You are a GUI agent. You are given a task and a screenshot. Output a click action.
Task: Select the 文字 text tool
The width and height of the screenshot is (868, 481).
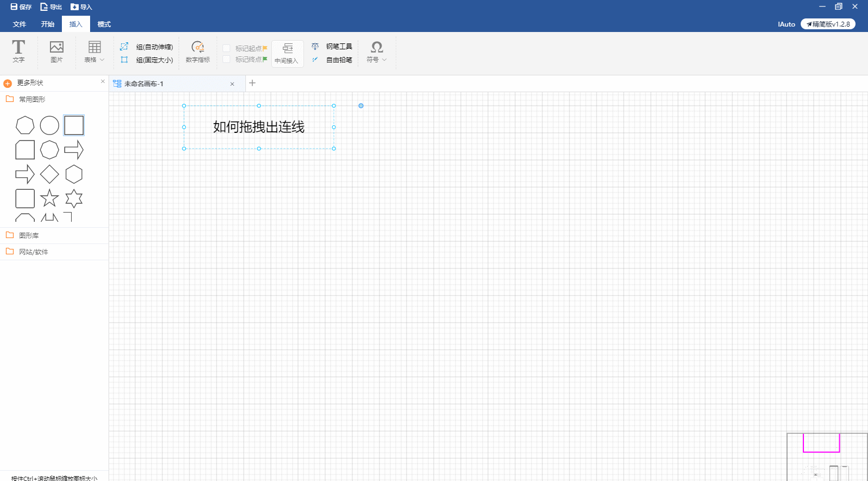pyautogui.click(x=18, y=51)
